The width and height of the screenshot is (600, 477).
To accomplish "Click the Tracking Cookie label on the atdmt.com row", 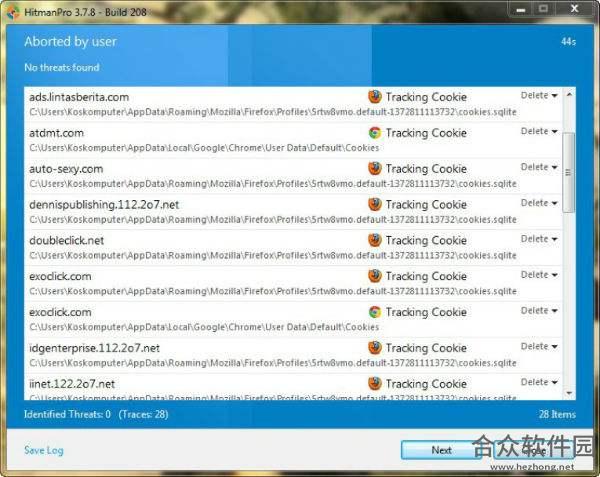I will [x=426, y=133].
